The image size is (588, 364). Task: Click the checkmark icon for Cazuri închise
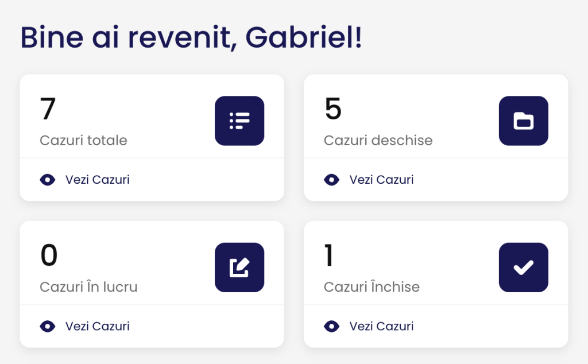(524, 268)
